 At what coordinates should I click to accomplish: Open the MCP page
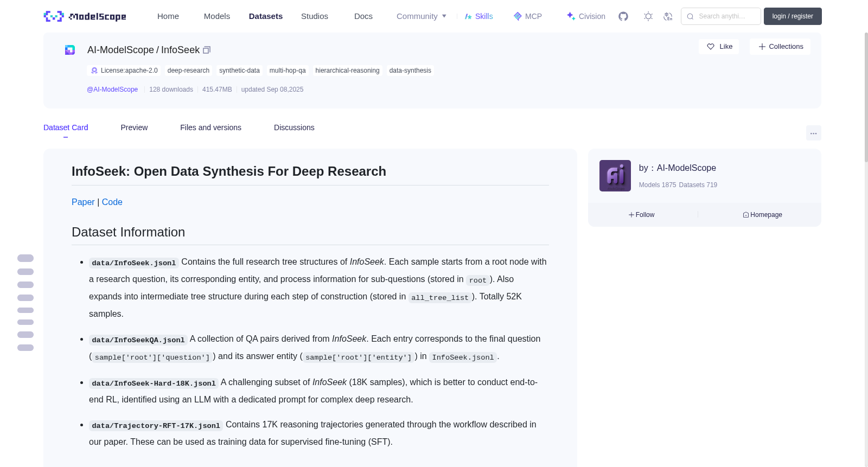coord(527,16)
